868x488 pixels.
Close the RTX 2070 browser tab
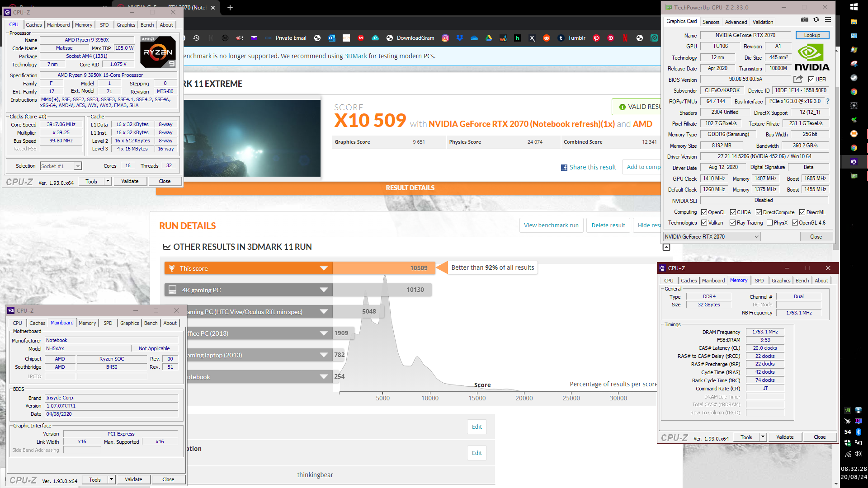pos(214,7)
